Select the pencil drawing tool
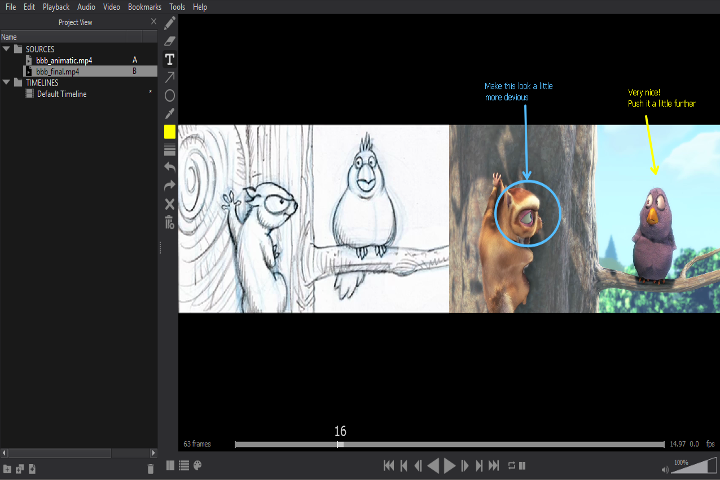 (x=170, y=22)
